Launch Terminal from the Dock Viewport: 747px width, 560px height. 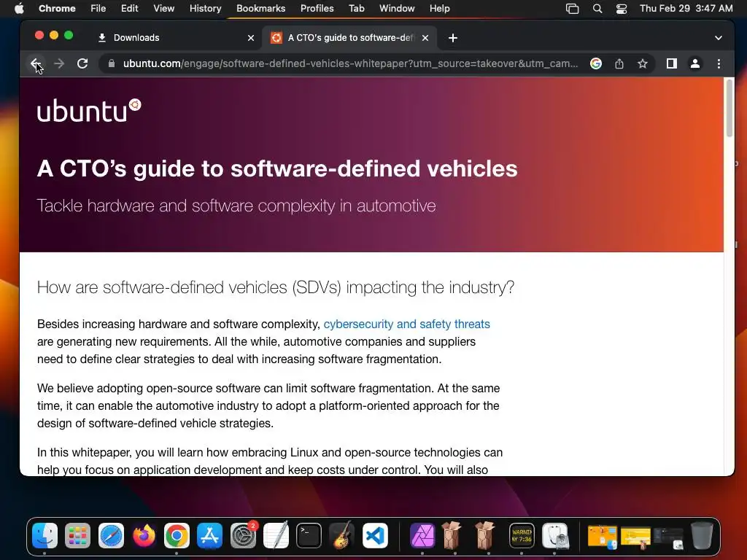click(309, 536)
